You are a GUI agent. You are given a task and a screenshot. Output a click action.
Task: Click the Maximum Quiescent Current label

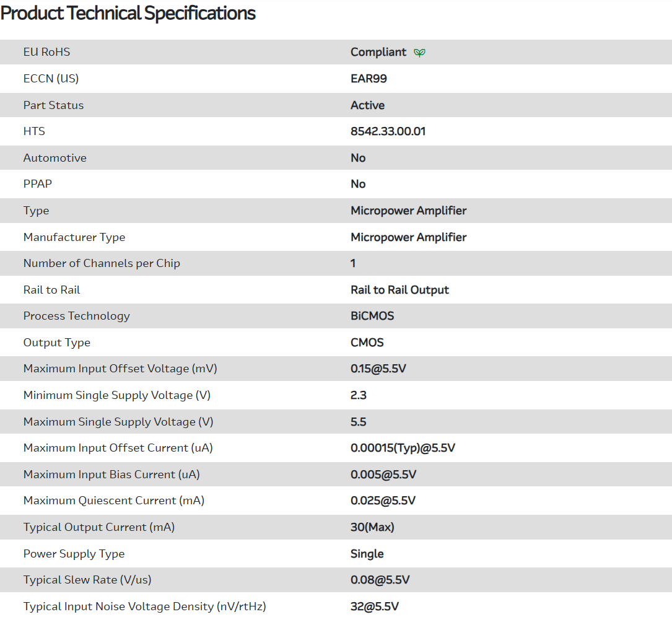113,501
